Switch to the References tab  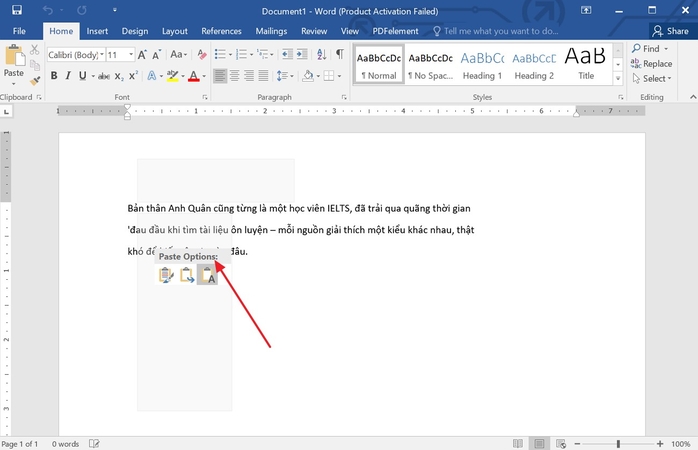(x=221, y=31)
